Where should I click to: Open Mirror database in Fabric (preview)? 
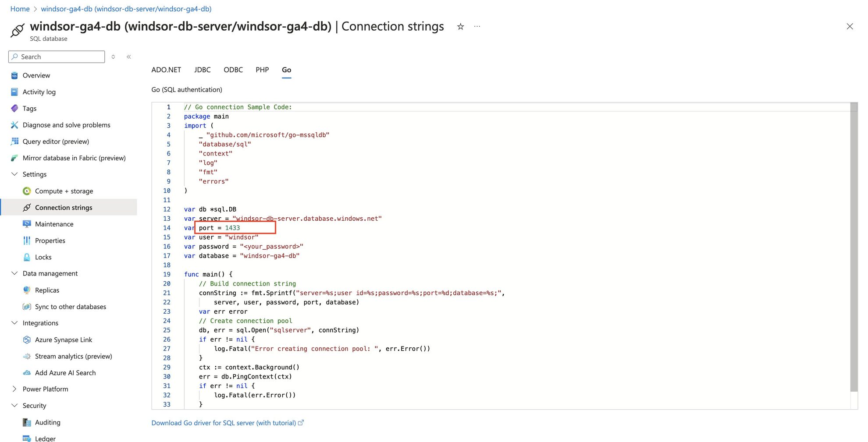tap(74, 158)
